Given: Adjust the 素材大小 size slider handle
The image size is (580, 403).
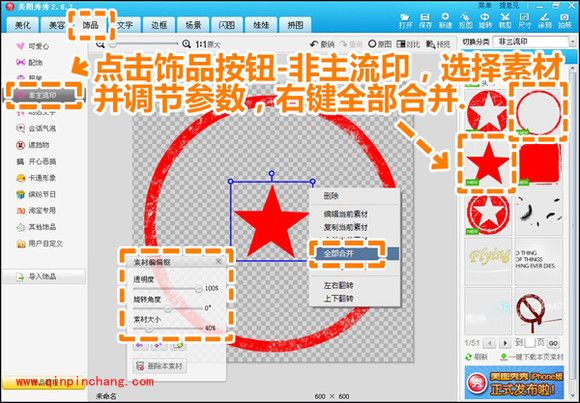Looking at the screenshot, I should pos(148,329).
